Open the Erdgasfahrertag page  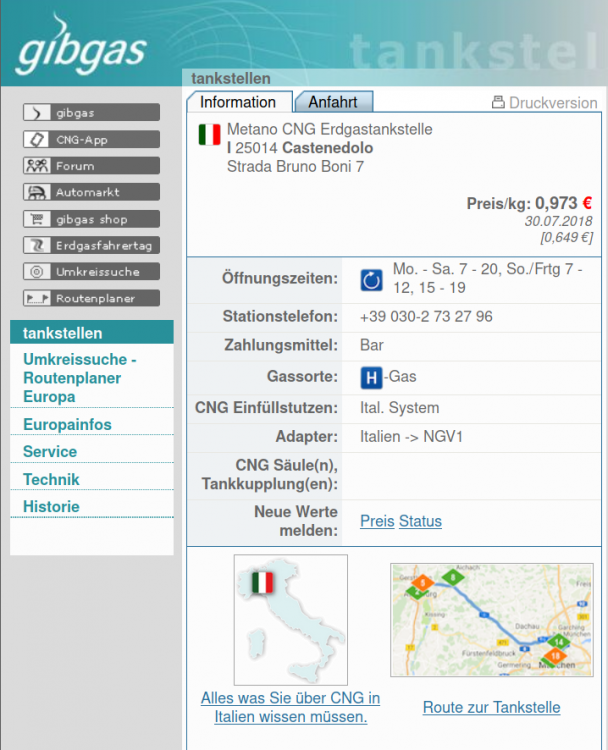point(91,245)
